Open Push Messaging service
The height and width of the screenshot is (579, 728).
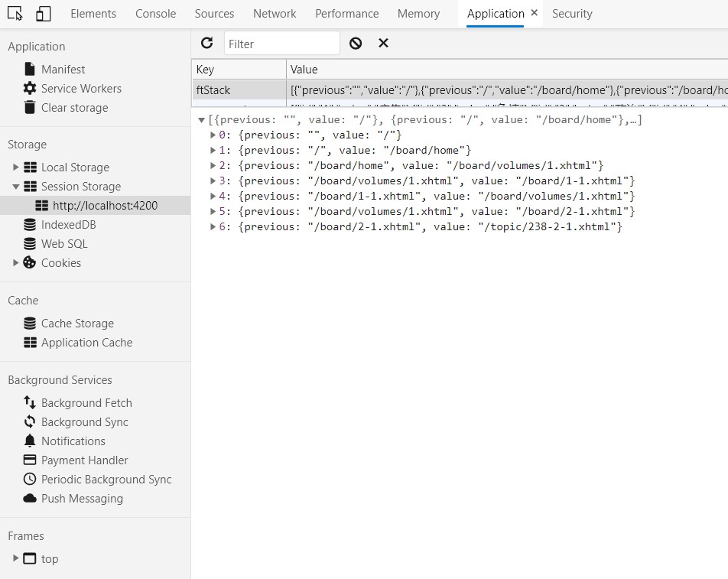coord(82,498)
